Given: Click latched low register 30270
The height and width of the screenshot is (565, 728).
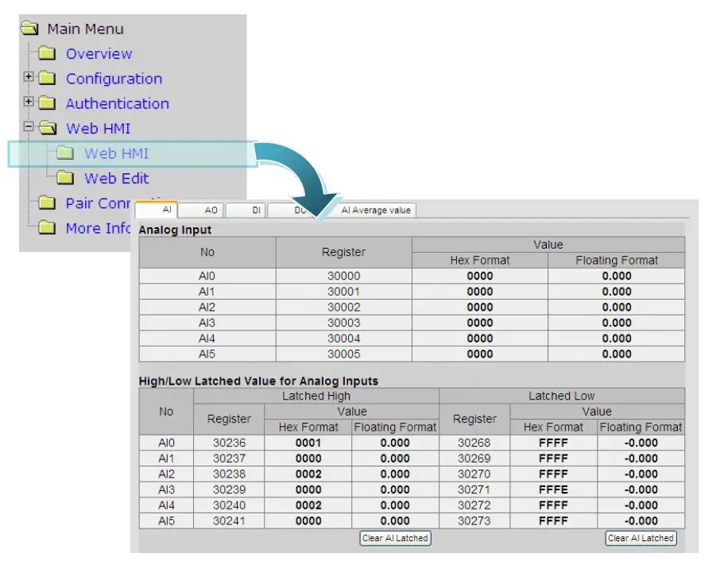Looking at the screenshot, I should 474,474.
